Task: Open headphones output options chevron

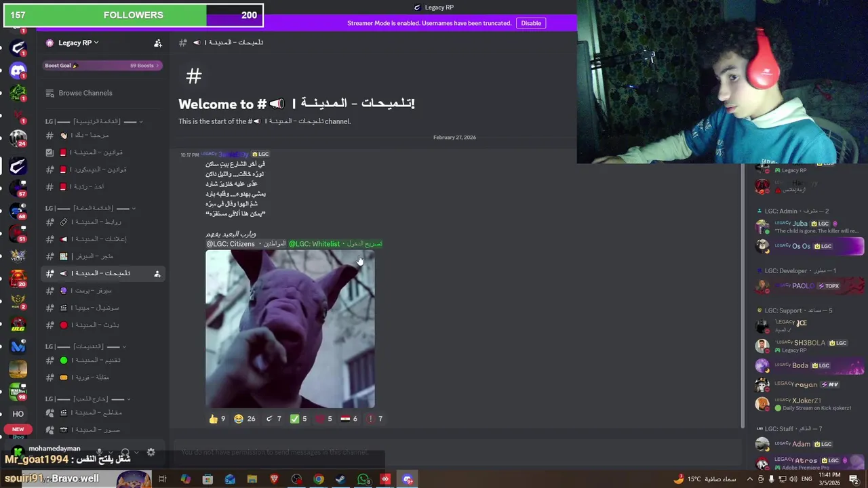Action: pyautogui.click(x=136, y=452)
